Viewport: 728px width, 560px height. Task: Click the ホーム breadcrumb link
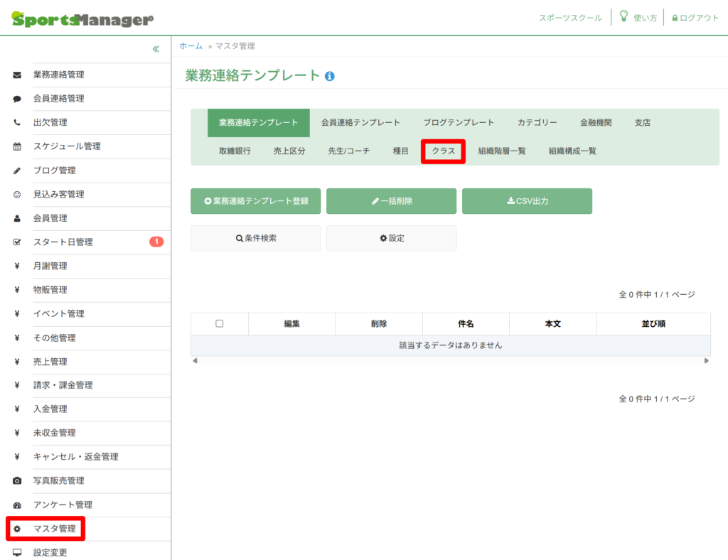191,46
